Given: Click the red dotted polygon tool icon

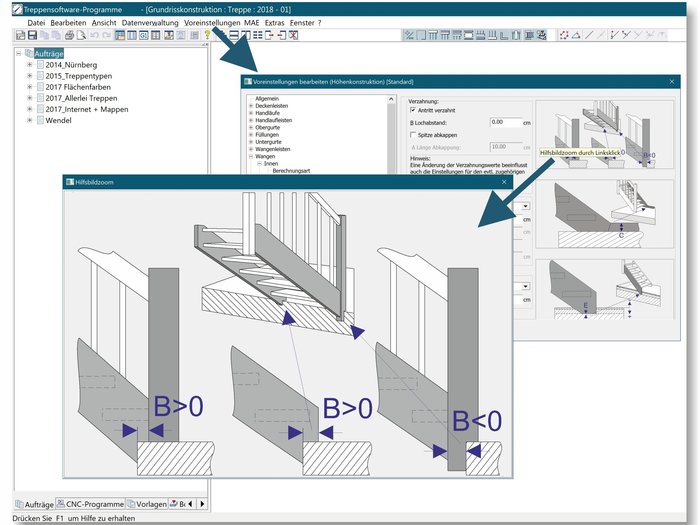Looking at the screenshot, I should click(x=564, y=35).
